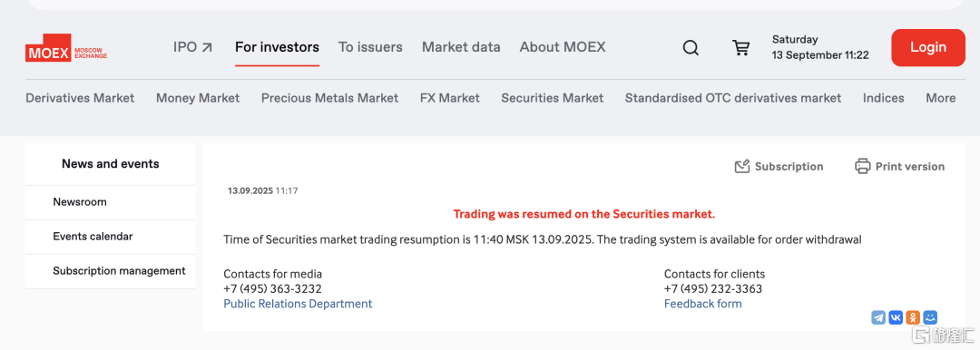Screen dimensions: 980x350
Task: Open the search magnifier icon
Action: (x=691, y=47)
